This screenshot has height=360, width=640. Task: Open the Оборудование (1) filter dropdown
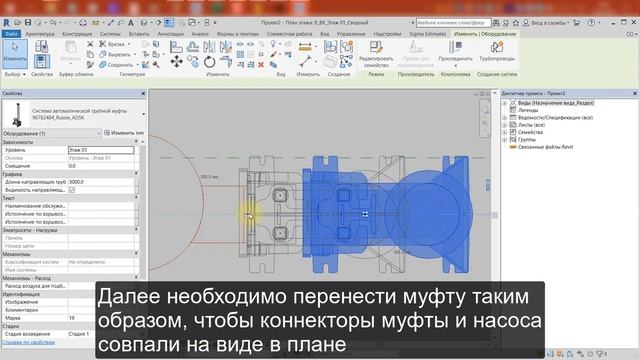click(99, 133)
